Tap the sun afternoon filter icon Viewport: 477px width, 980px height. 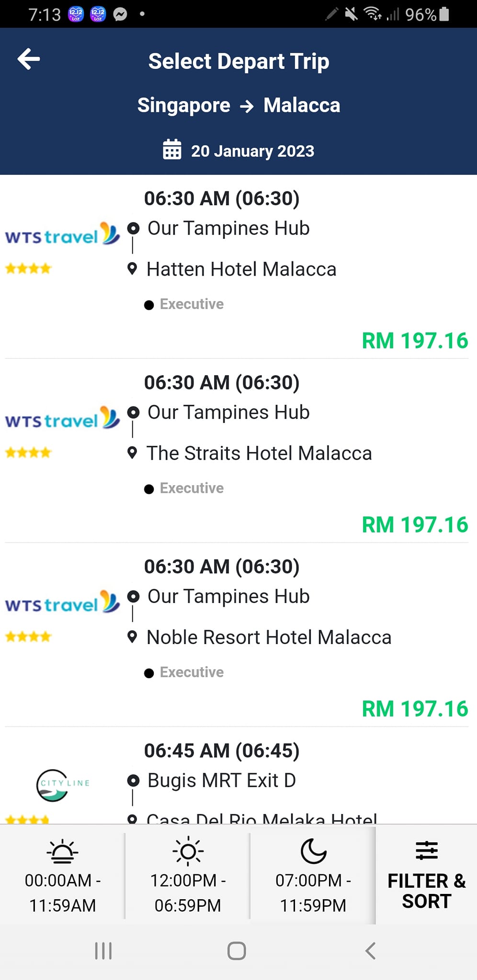(x=188, y=851)
